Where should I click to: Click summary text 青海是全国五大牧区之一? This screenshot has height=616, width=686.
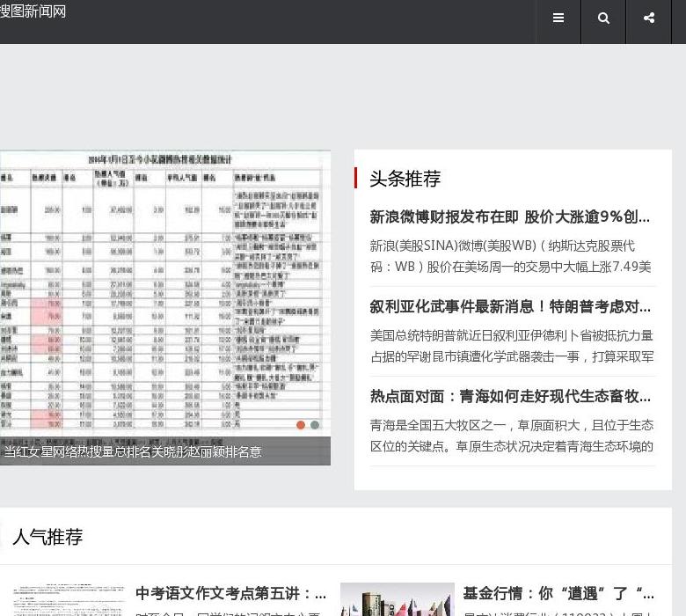coord(512,436)
